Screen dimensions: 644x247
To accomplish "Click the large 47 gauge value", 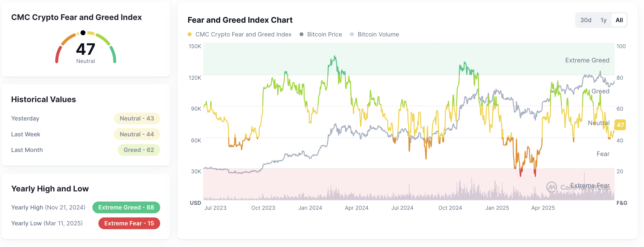I will pyautogui.click(x=86, y=49).
